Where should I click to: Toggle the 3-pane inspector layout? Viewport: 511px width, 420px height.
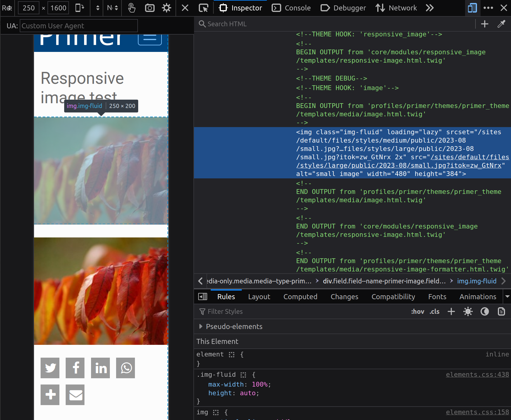[203, 296]
